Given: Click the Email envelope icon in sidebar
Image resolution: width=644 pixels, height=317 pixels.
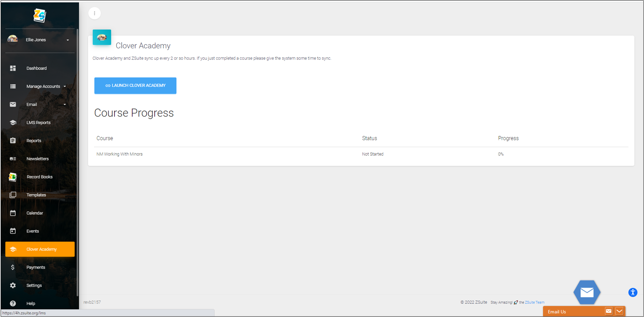Looking at the screenshot, I should (13, 104).
